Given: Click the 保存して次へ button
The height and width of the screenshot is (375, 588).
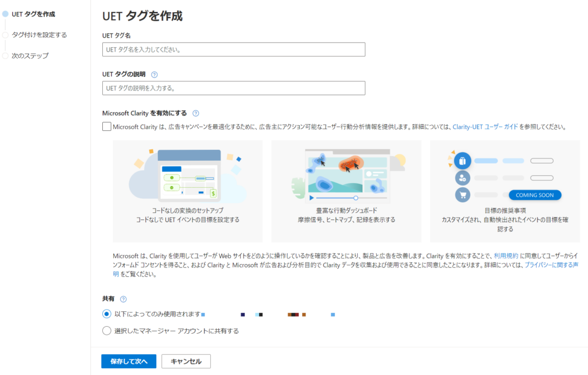Looking at the screenshot, I should tap(129, 361).
